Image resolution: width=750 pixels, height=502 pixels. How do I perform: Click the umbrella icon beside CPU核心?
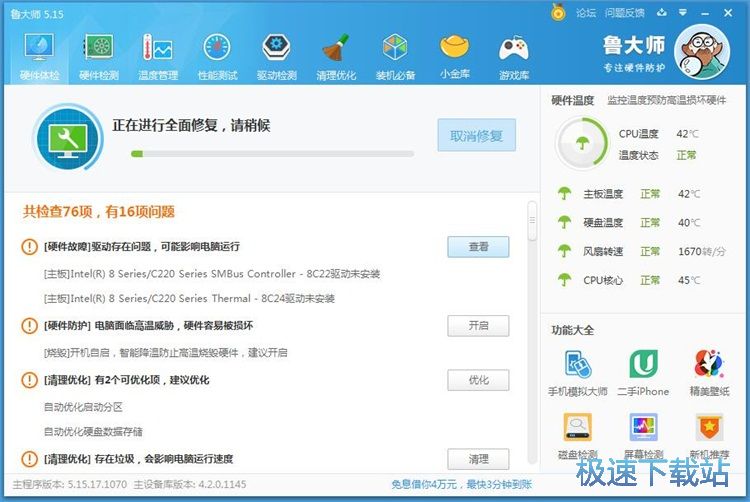click(564, 280)
